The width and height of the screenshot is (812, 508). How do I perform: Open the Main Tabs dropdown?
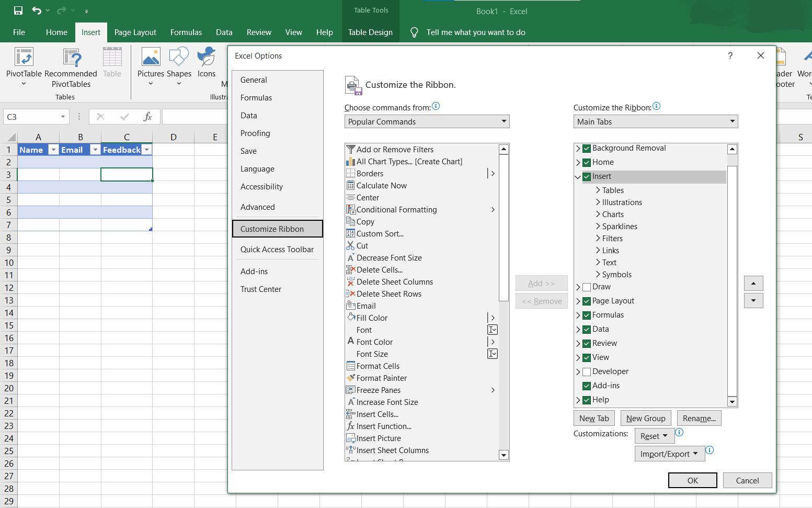tap(656, 121)
